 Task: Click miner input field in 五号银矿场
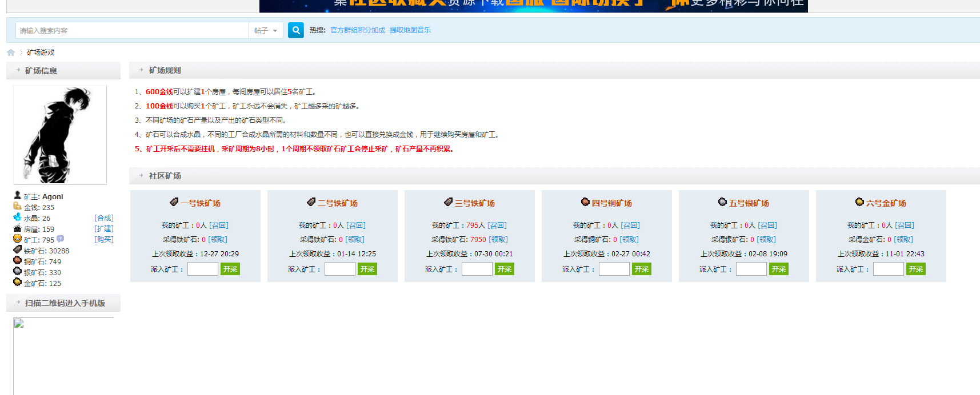coord(751,269)
